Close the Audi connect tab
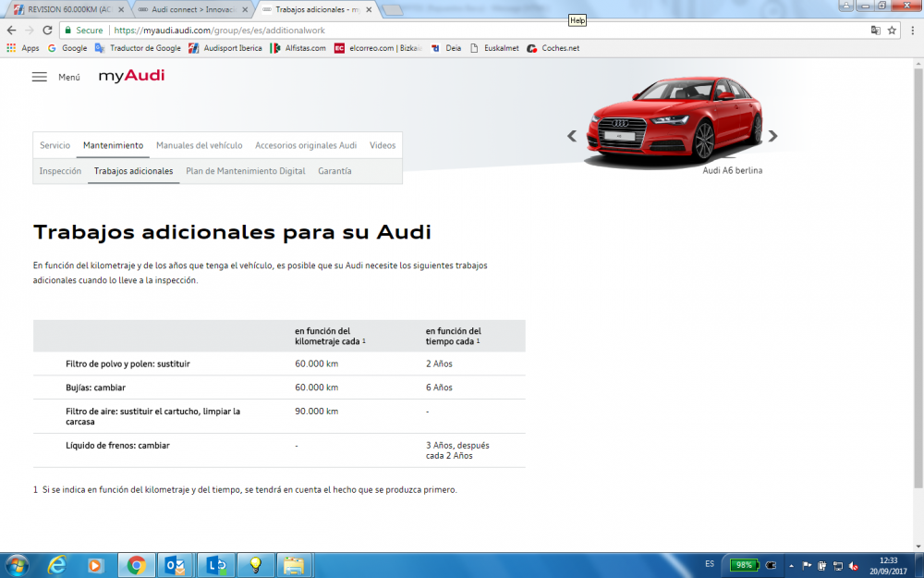The image size is (924, 578). tap(245, 9)
